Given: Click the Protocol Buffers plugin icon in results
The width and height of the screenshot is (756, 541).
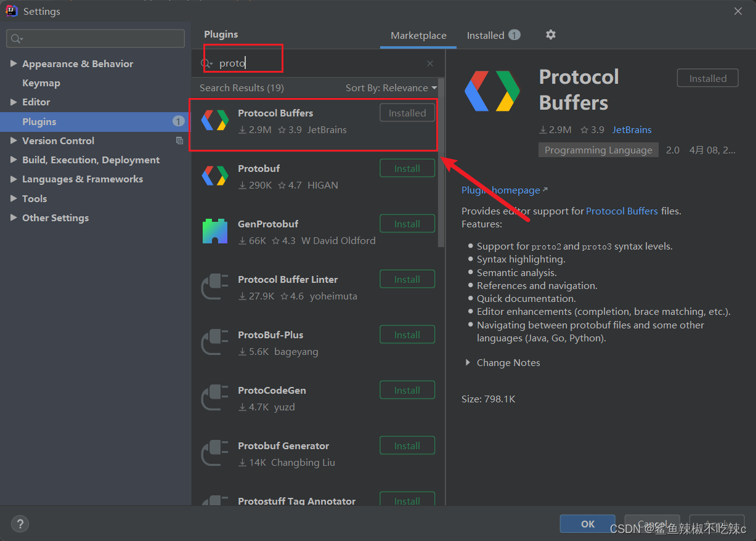Looking at the screenshot, I should 214,120.
